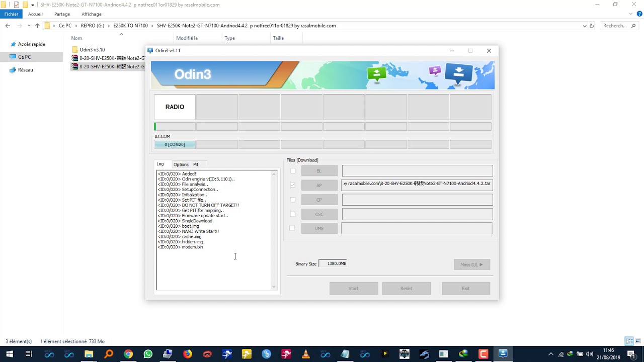Open the volume control in system tray
The height and width of the screenshot is (362, 644).
pos(589,354)
